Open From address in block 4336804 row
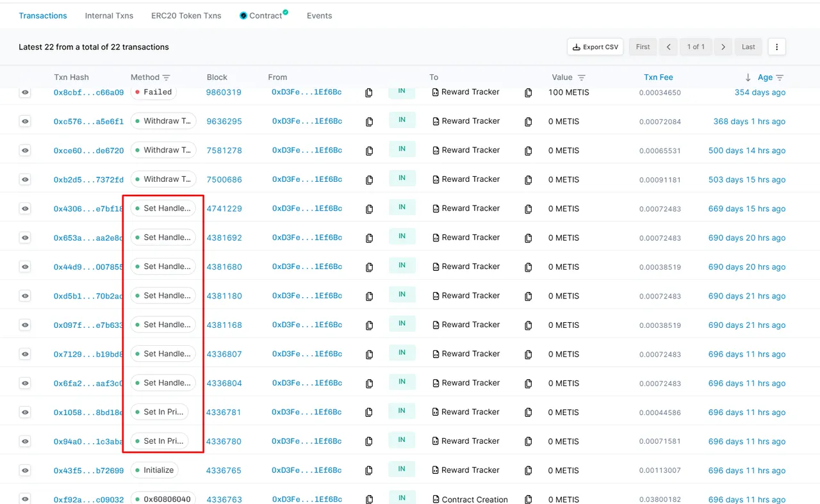The height and width of the screenshot is (504, 820). pos(307,383)
